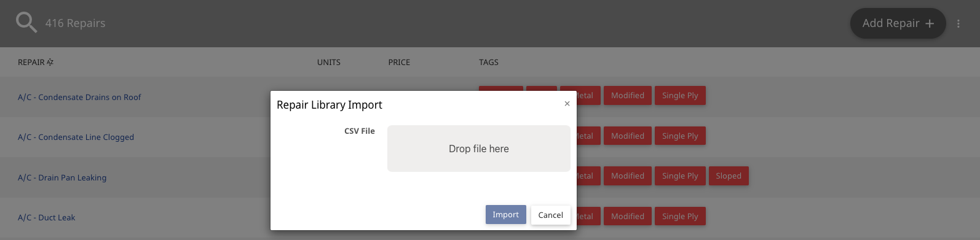Click the Modified tag in the first row
The width and height of the screenshot is (980, 240).
point(628,96)
